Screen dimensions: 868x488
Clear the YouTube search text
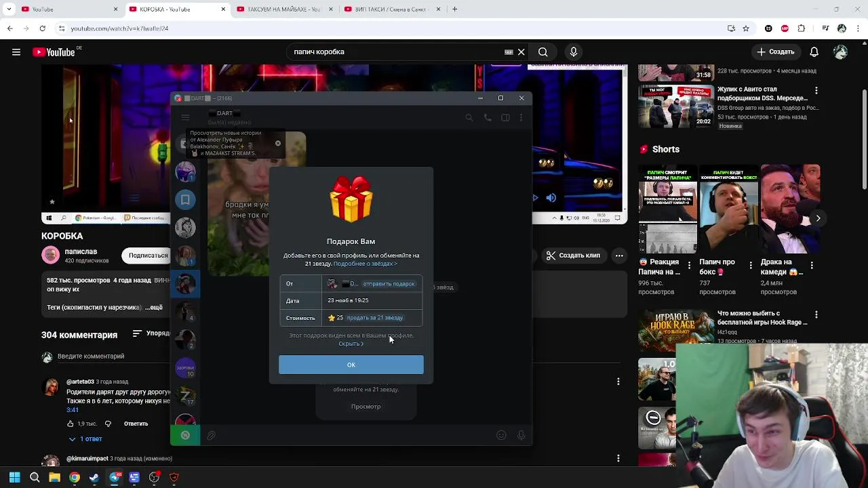click(x=521, y=52)
